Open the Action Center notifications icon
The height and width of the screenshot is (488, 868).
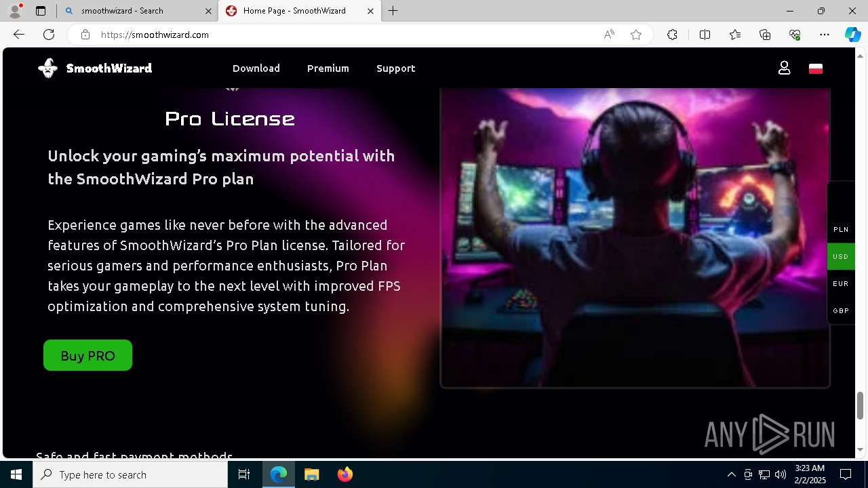846,474
